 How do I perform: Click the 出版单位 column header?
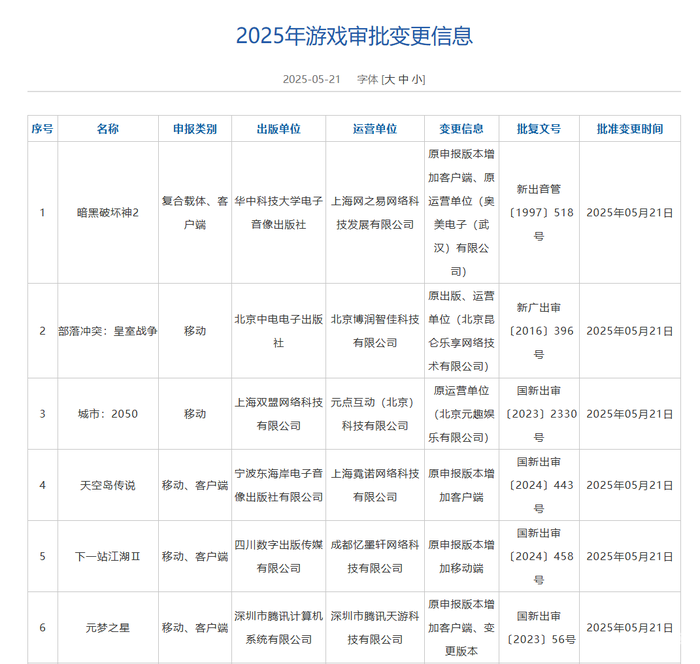coord(279,129)
